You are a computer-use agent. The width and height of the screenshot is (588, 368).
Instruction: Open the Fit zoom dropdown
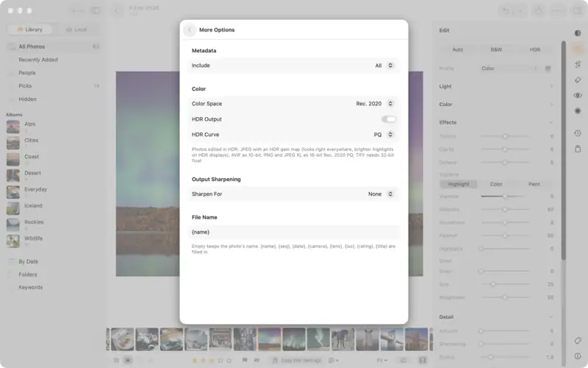(x=381, y=361)
